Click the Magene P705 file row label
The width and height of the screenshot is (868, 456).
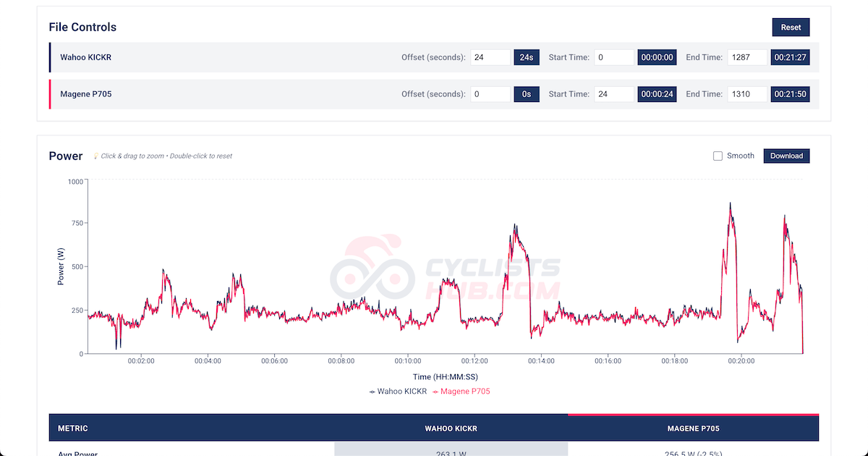(x=85, y=94)
